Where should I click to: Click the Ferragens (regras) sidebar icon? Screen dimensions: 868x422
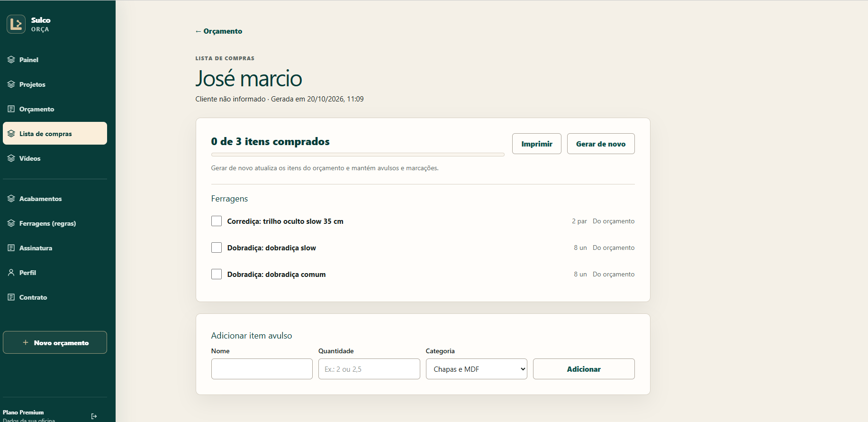(11, 223)
